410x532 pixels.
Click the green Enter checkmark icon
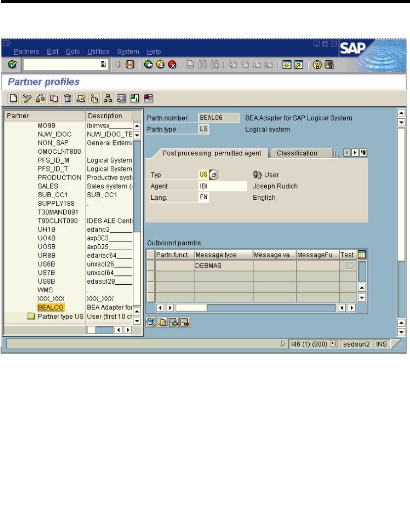[12, 64]
